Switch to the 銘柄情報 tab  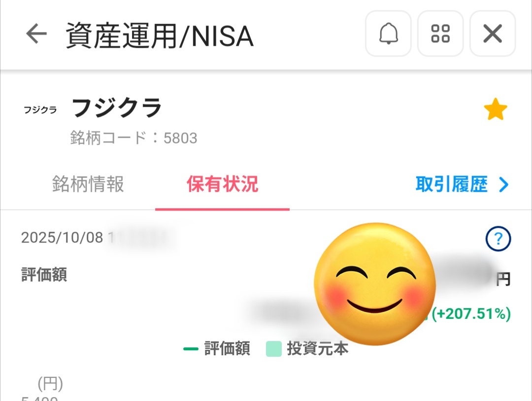[x=88, y=185]
